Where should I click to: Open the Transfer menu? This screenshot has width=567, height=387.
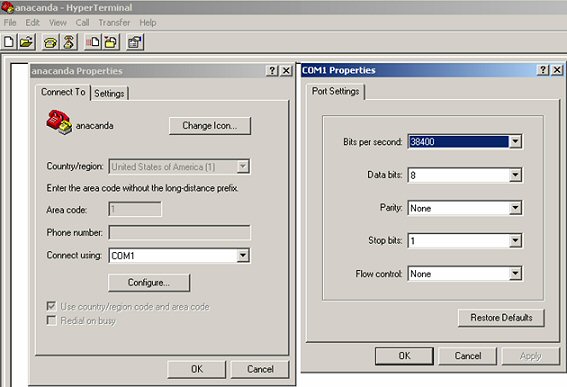pos(114,22)
